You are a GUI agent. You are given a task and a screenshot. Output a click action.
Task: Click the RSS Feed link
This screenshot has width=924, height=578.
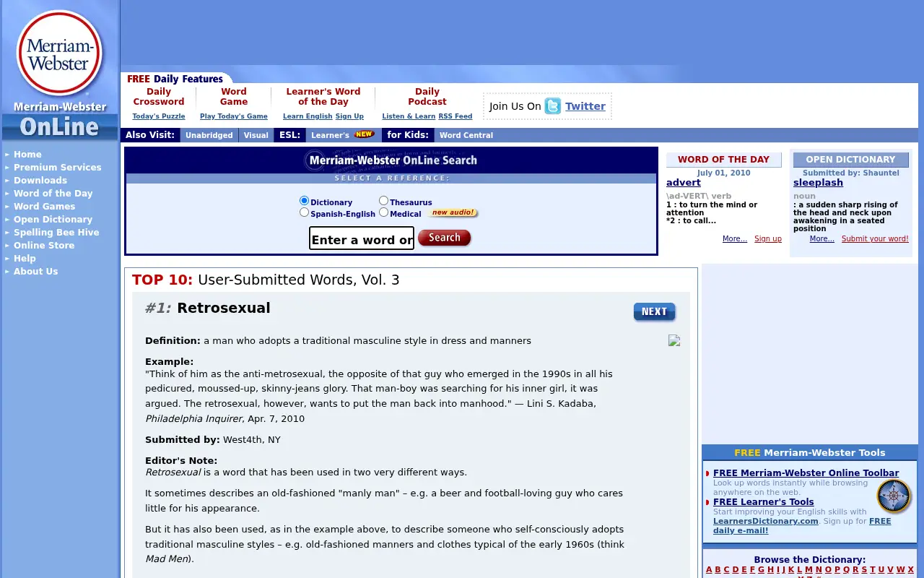click(456, 116)
